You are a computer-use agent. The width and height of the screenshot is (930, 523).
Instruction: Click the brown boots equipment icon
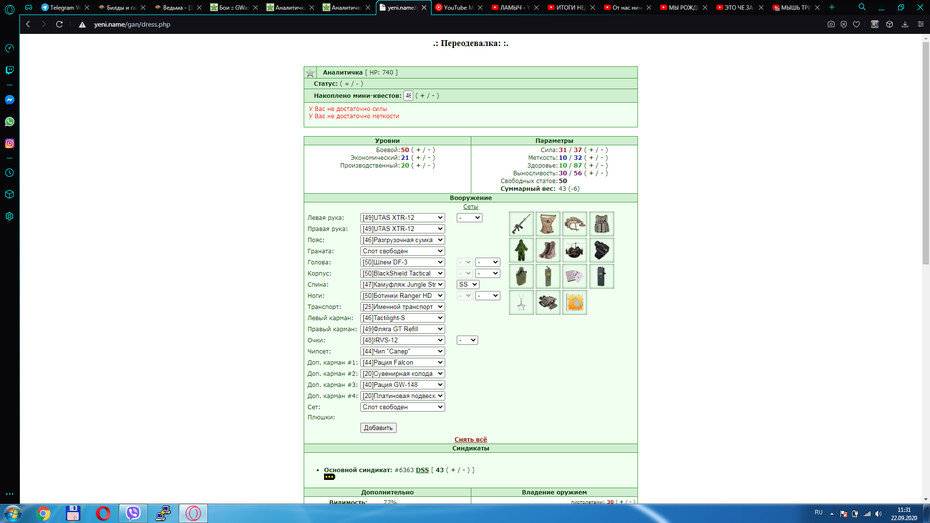[x=548, y=250]
